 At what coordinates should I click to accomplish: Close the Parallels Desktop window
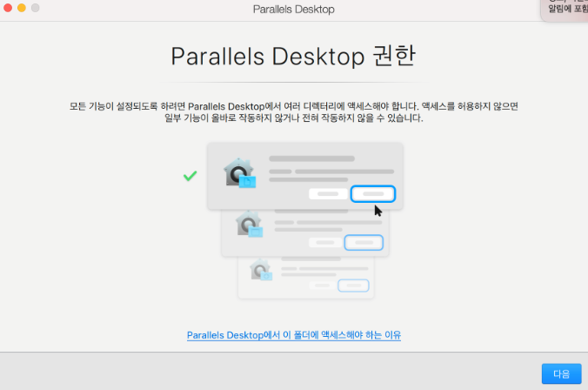(x=8, y=8)
